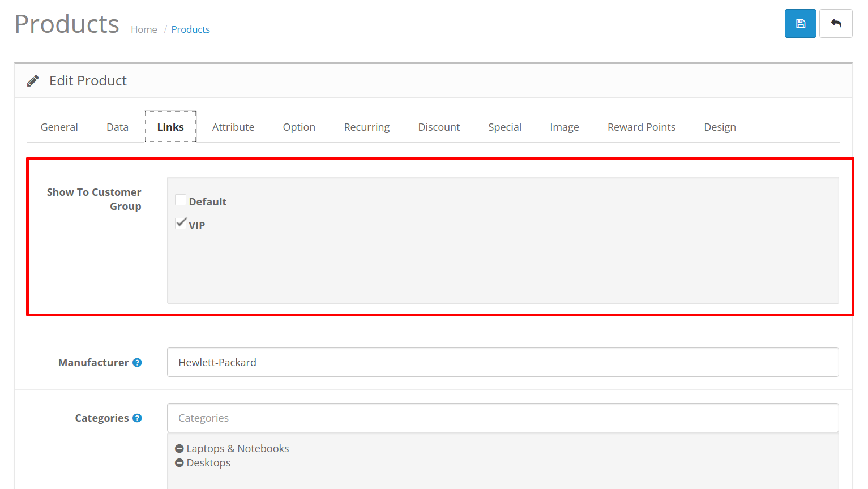Switch to the Data tab

point(117,127)
